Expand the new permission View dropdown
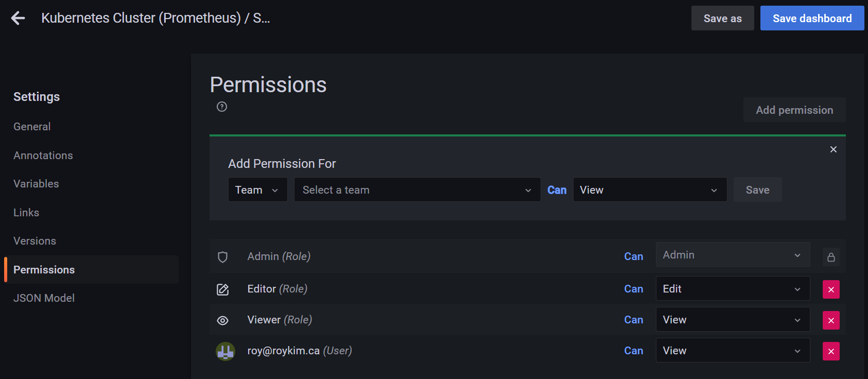This screenshot has width=868, height=379. tap(650, 190)
